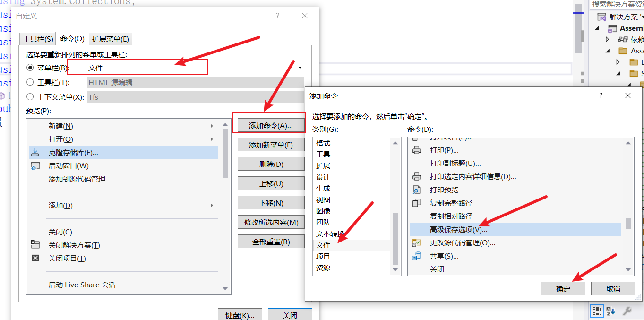Open the 扩展菜单(E) tab

pyautogui.click(x=111, y=39)
